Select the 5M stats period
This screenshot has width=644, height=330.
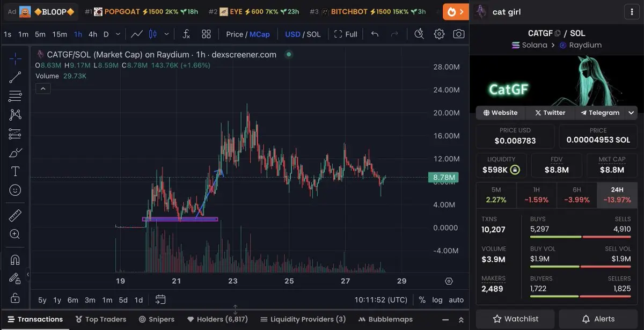tap(496, 195)
